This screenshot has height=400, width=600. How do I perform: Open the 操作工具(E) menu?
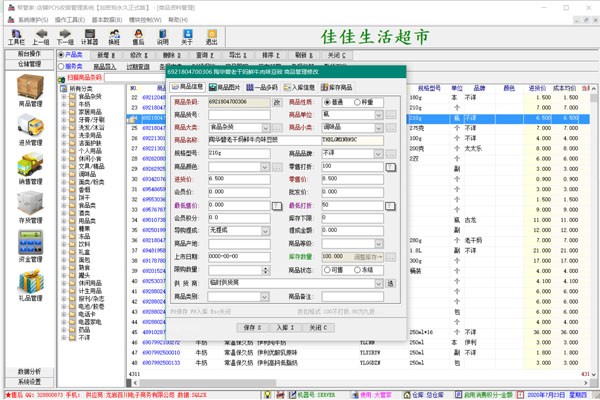(70, 20)
